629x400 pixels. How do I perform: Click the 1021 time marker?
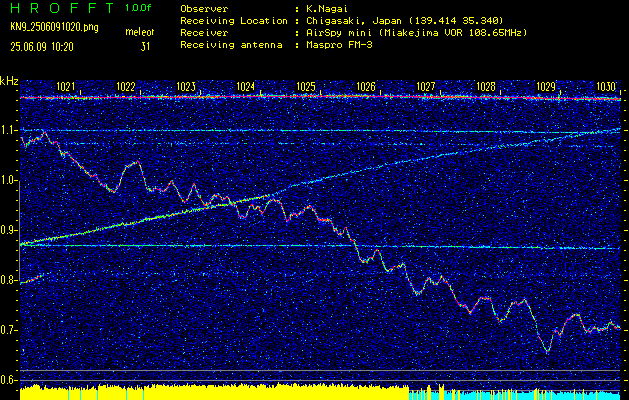pos(66,86)
